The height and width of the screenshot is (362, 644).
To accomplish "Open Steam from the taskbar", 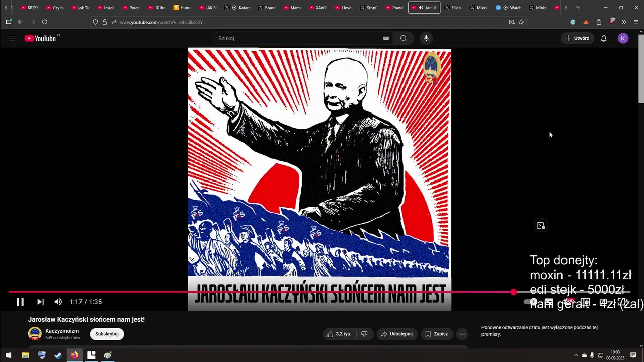I will [x=58, y=355].
